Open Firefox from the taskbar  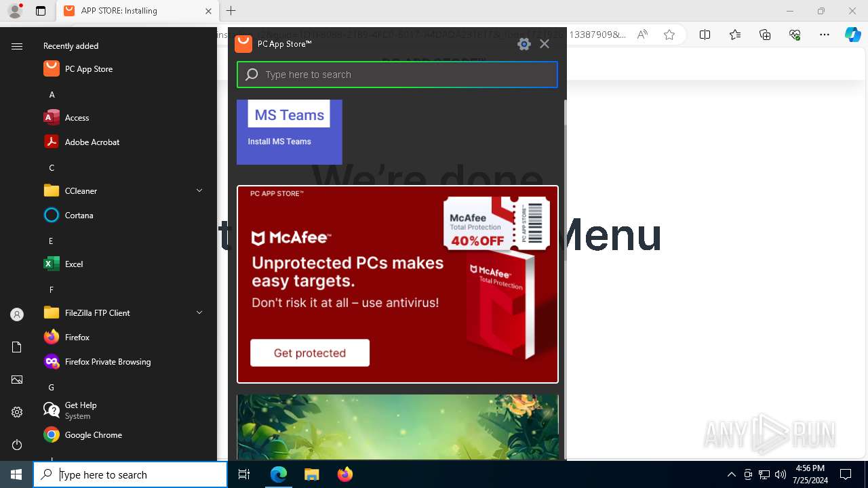[x=344, y=474]
